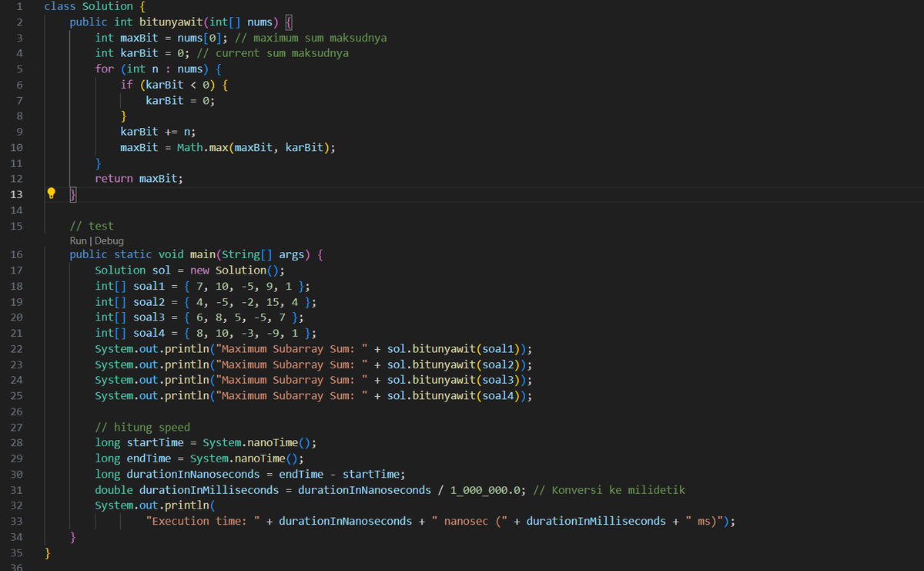924x571 pixels.
Task: Click line number 27 in the gutter
Action: click(x=17, y=428)
